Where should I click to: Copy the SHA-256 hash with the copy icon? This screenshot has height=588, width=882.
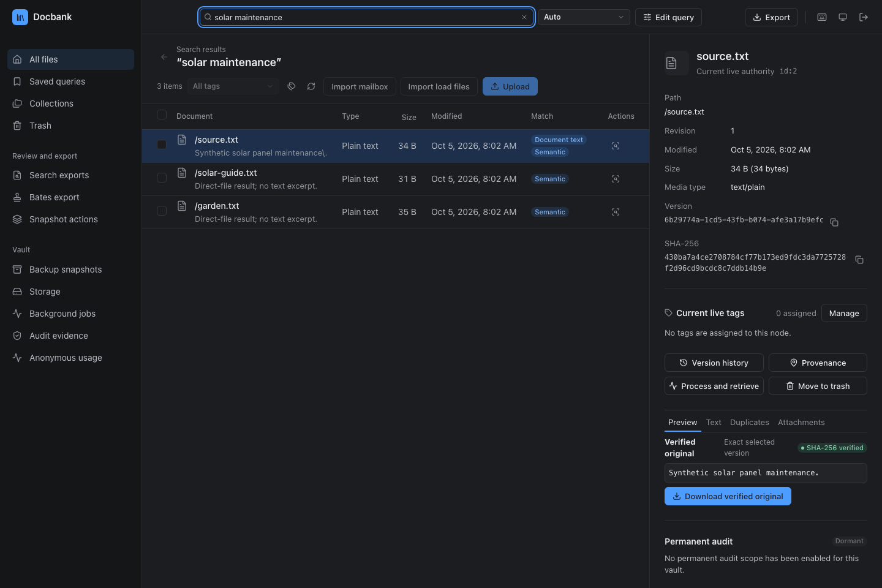pos(859,260)
